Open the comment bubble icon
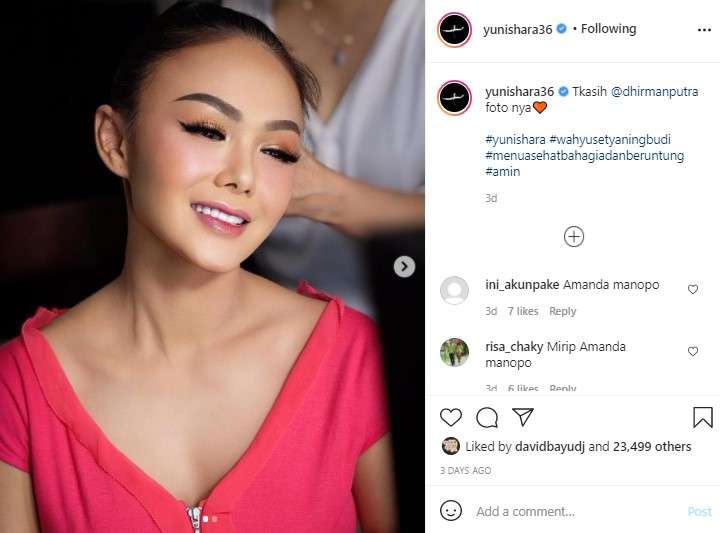 click(x=487, y=417)
